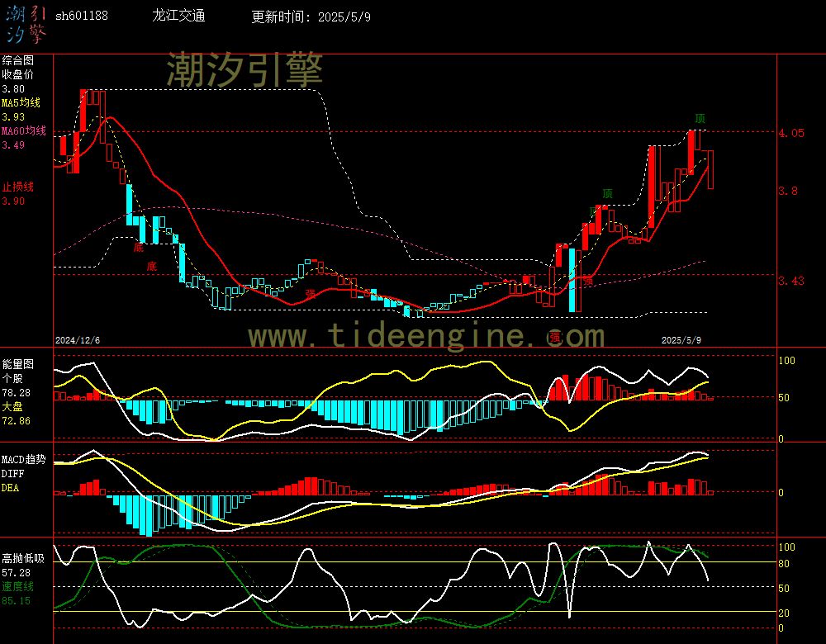Select the yellow MA5均线 legend

tap(21, 102)
